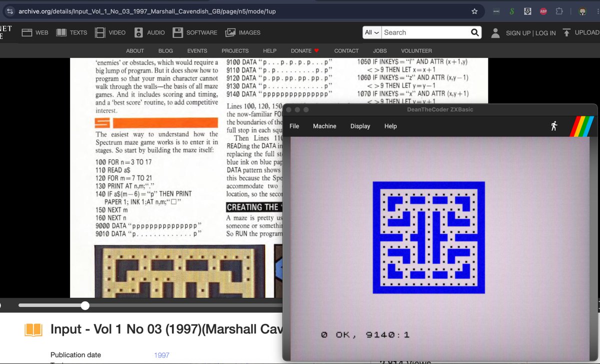Screen dimensions: 600x364
Task: Click the walking man icon in ZXBasic
Action: pos(553,126)
